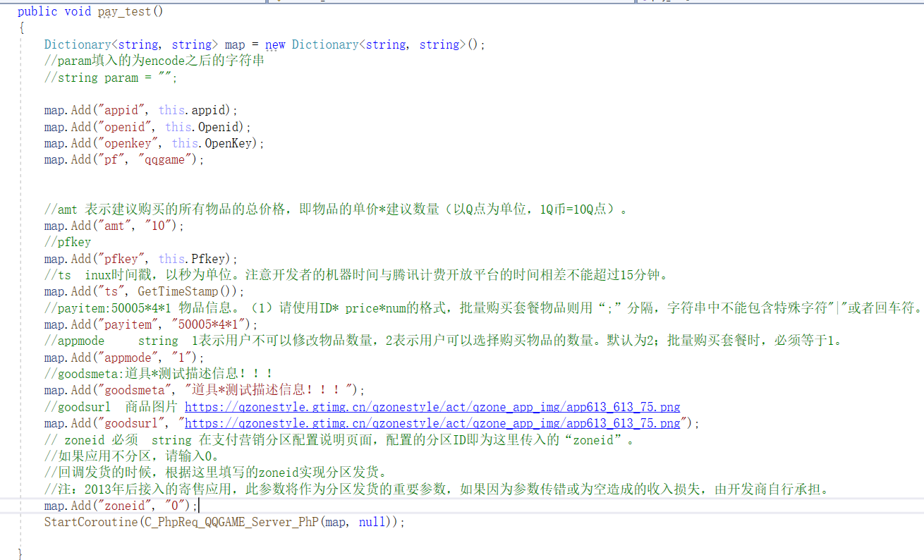Viewport: 924px width, 560px height.
Task: Open the gtimg URL in the goodsurl comment line
Action: (432, 407)
